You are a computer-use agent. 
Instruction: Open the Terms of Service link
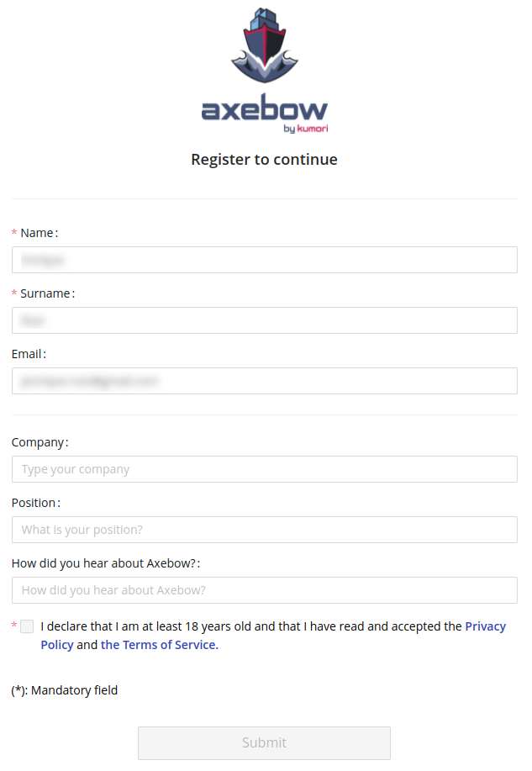pos(160,645)
